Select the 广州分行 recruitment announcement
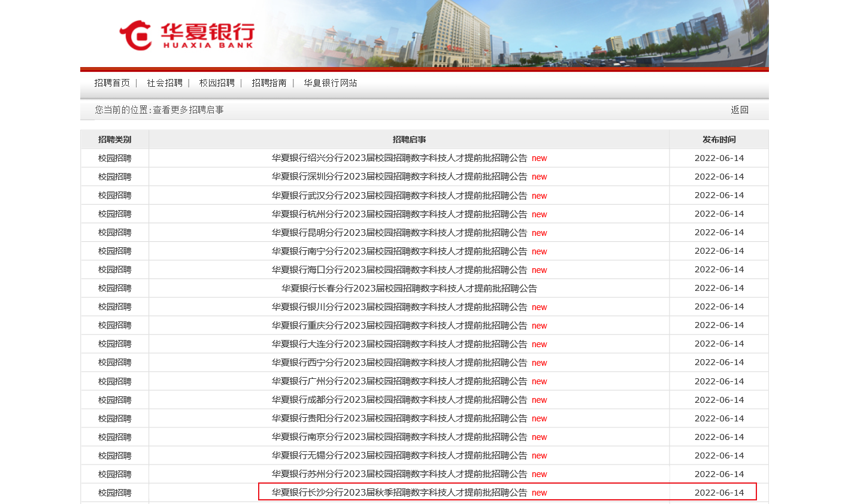The height and width of the screenshot is (504, 848). tap(399, 381)
